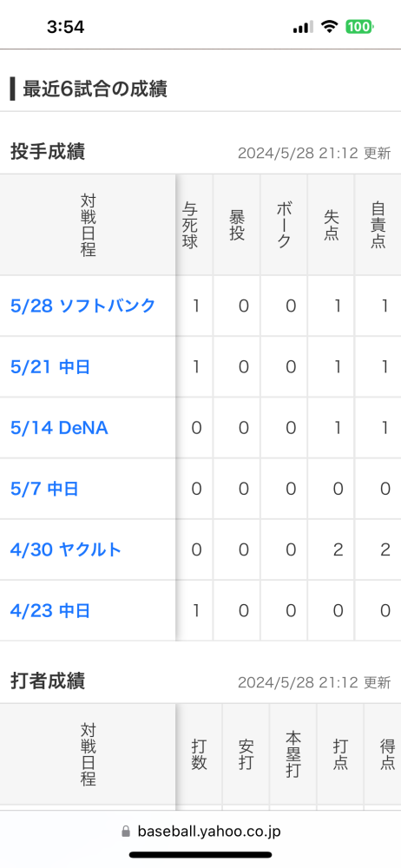401x868 pixels.
Task: Select the 自責点 column header in pitching table
Action: point(378,225)
